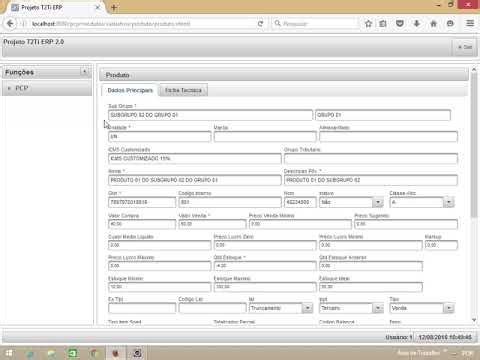Click the Sair button in the header
The width and height of the screenshot is (480, 360).
(465, 47)
